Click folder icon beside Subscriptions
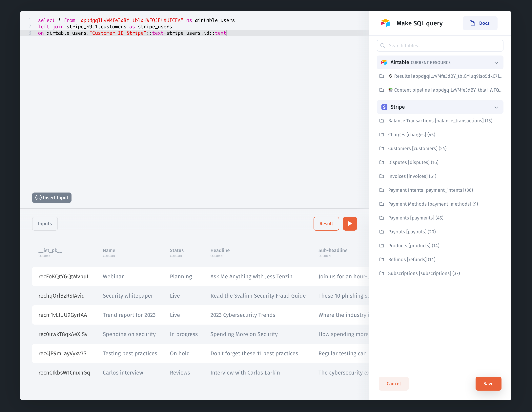The height and width of the screenshot is (412, 532). coord(382,274)
